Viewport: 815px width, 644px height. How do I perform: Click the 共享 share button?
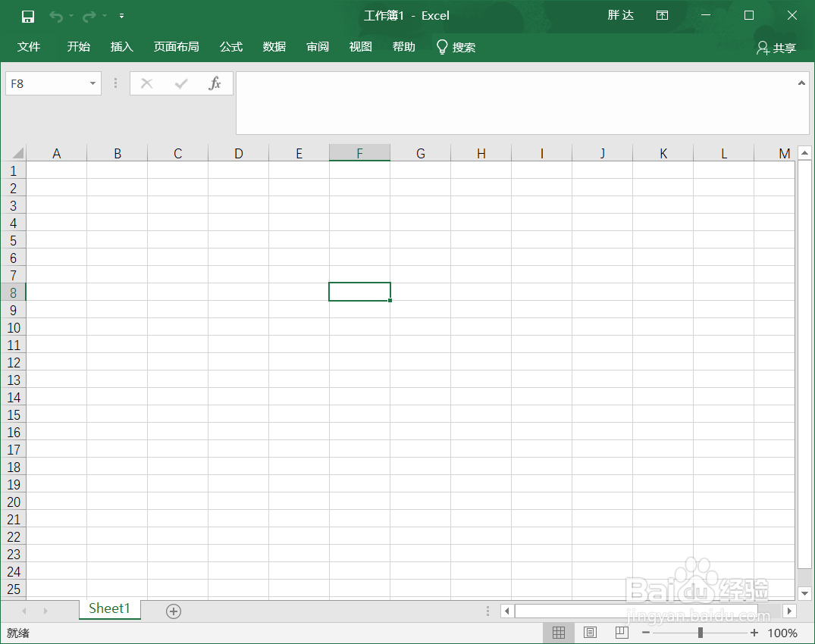(x=776, y=48)
